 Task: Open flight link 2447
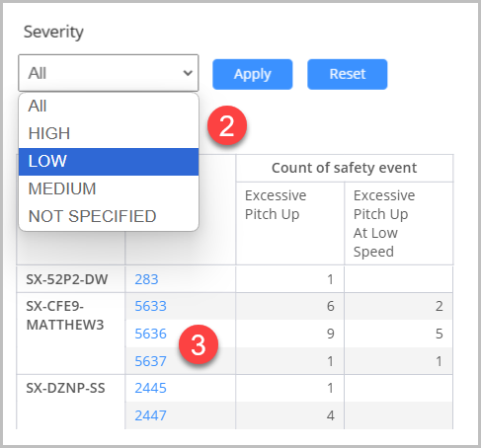[150, 415]
